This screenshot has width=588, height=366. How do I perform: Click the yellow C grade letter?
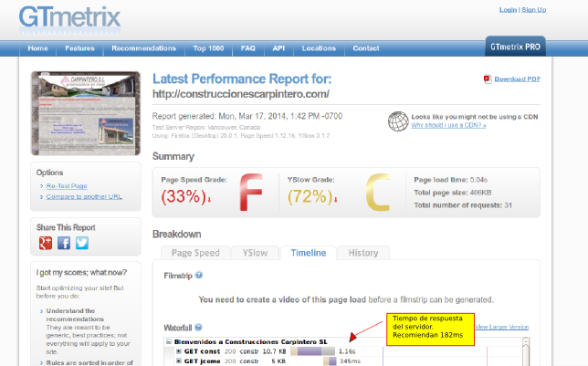click(x=378, y=192)
